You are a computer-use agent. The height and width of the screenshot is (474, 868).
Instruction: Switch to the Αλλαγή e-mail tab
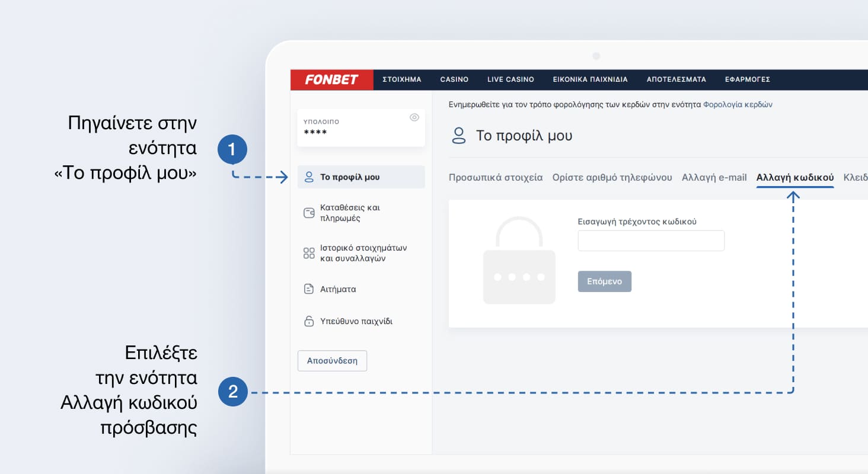[714, 177]
